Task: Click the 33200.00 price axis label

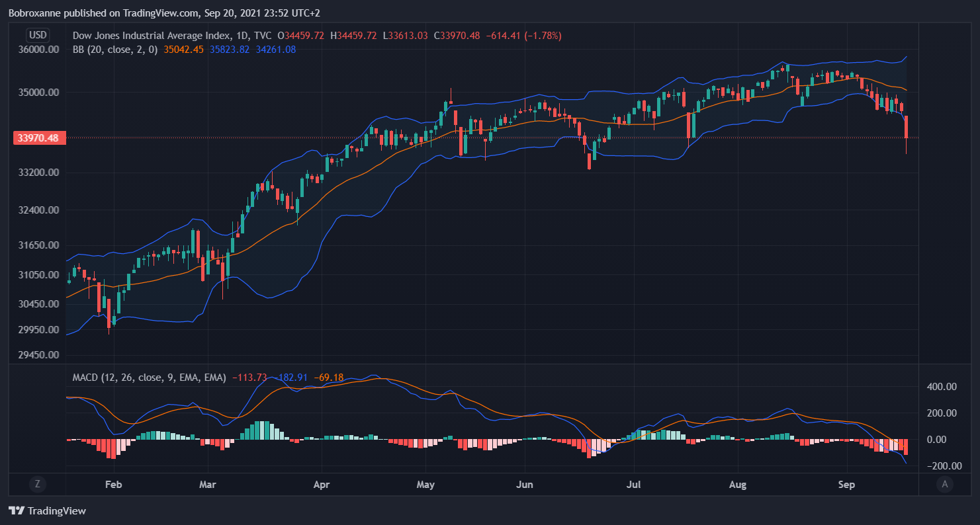Action: click(x=38, y=173)
